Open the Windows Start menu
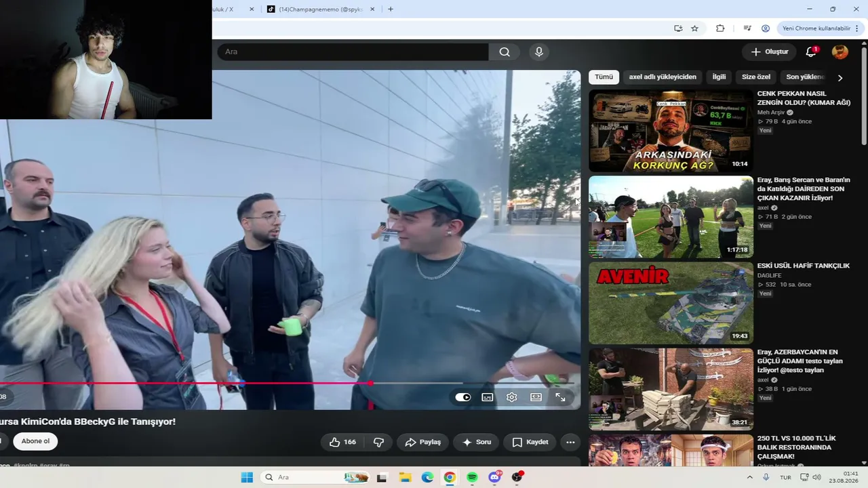The width and height of the screenshot is (868, 488). point(247,477)
